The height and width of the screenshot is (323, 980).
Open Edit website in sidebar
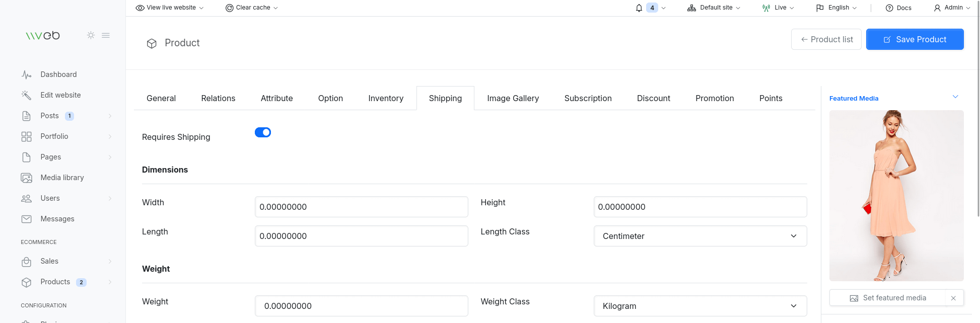60,95
